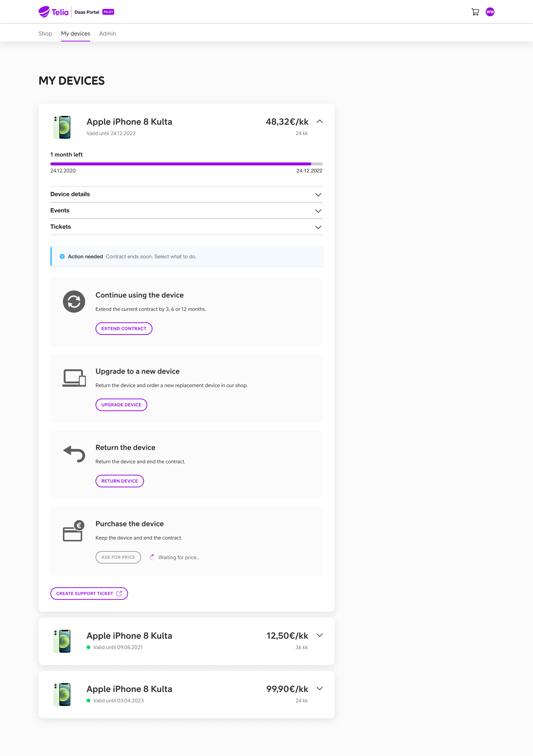
Task: Expand the Events section
Action: point(186,210)
